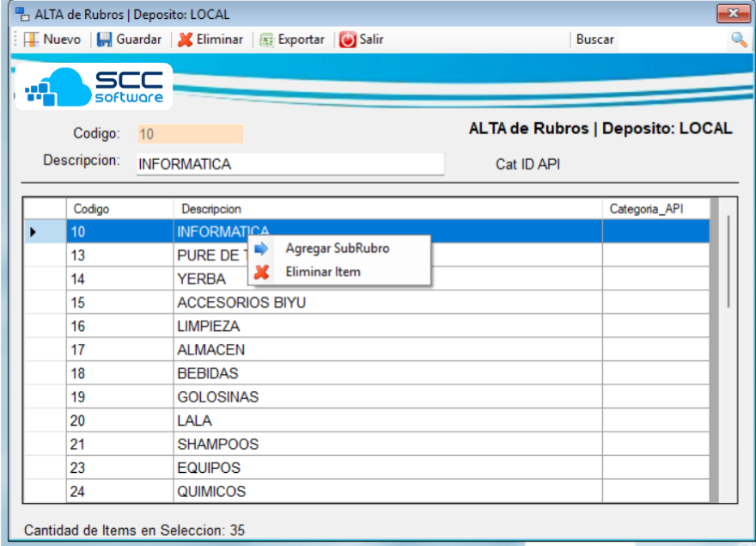Click the Eliminar red X toolbar icon

click(x=185, y=40)
